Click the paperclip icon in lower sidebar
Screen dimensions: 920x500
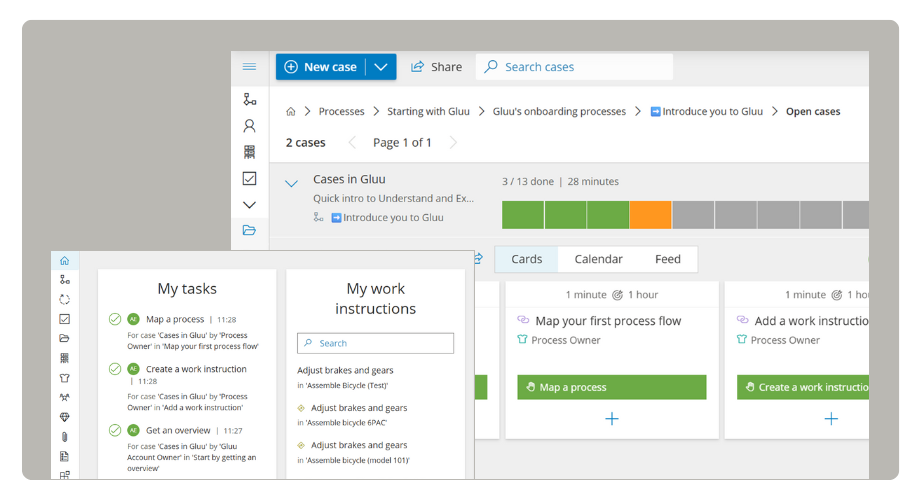pyautogui.click(x=65, y=437)
